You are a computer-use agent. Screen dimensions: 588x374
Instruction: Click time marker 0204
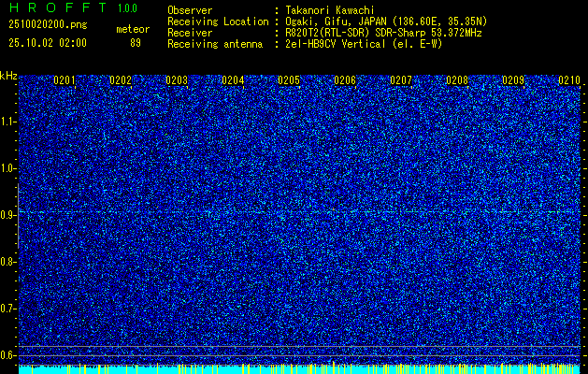[x=233, y=80]
